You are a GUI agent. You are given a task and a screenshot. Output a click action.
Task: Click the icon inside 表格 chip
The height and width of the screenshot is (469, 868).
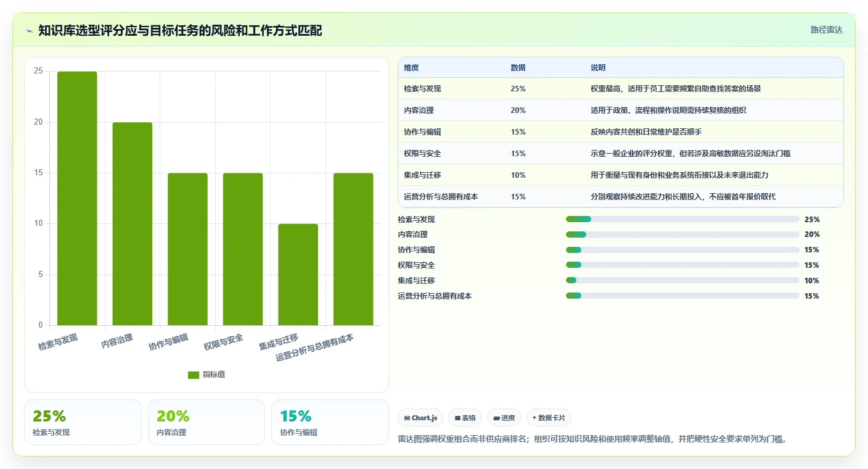(x=457, y=418)
